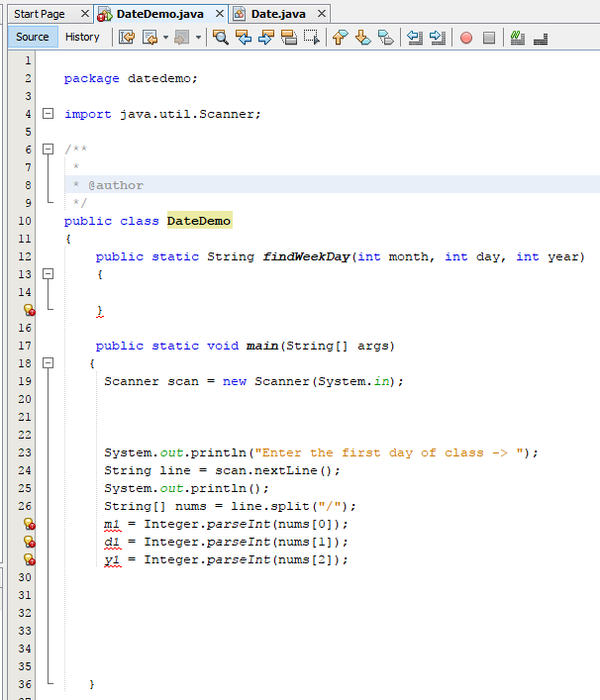
Task: Click the error hint bulb on the y1 line
Action: click(x=30, y=559)
